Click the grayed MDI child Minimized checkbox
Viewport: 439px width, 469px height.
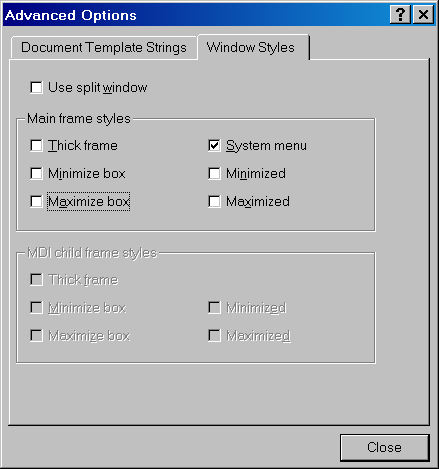[x=214, y=308]
